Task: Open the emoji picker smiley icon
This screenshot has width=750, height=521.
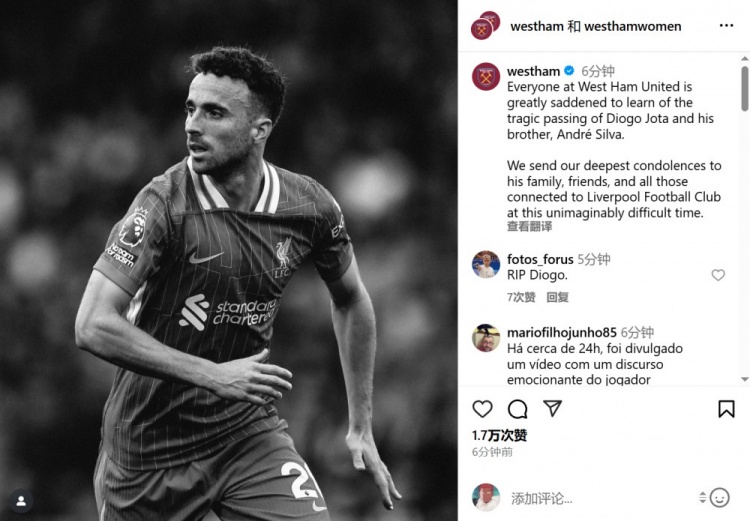Action: pyautogui.click(x=719, y=498)
